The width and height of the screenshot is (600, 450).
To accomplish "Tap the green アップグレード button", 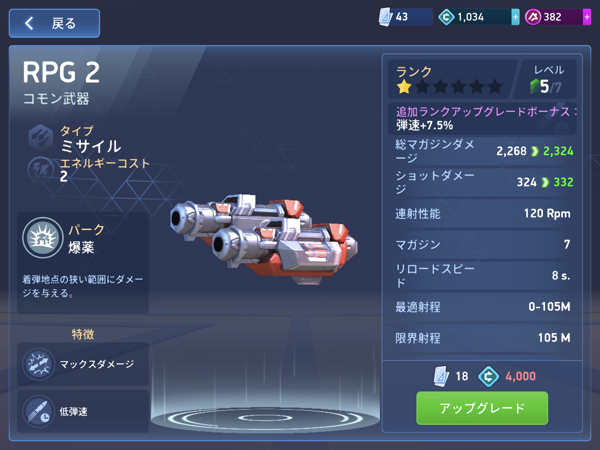I will click(x=482, y=408).
